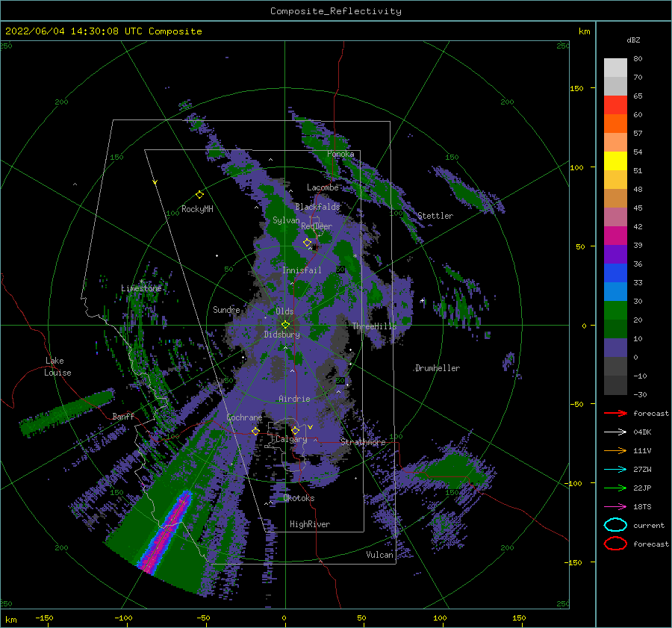Click the white 04DK arrow icon
672x628 pixels.
point(615,432)
